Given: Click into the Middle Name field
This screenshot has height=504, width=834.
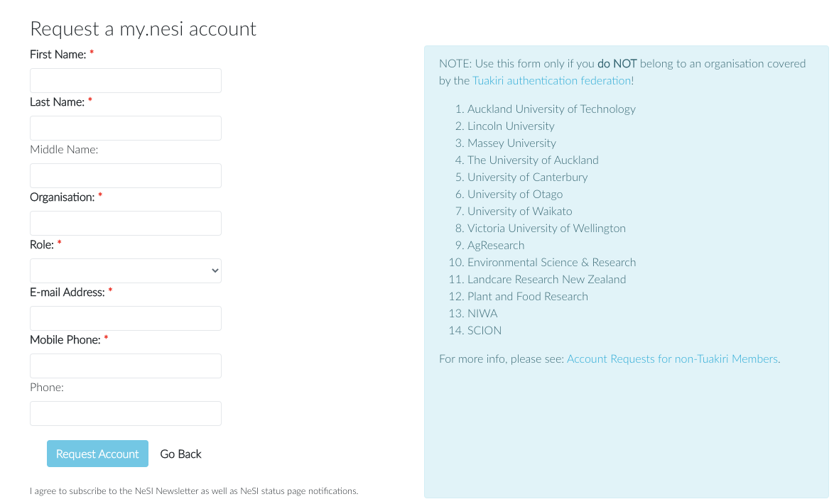Looking at the screenshot, I should 125,176.
